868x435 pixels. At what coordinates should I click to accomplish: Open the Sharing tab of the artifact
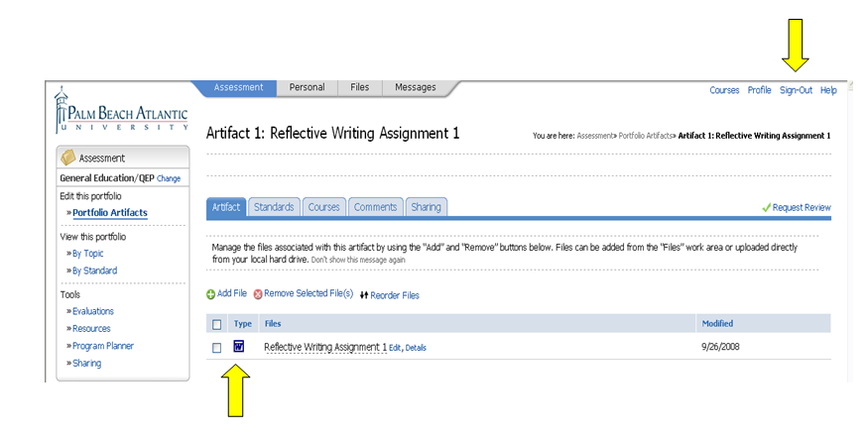click(x=427, y=207)
